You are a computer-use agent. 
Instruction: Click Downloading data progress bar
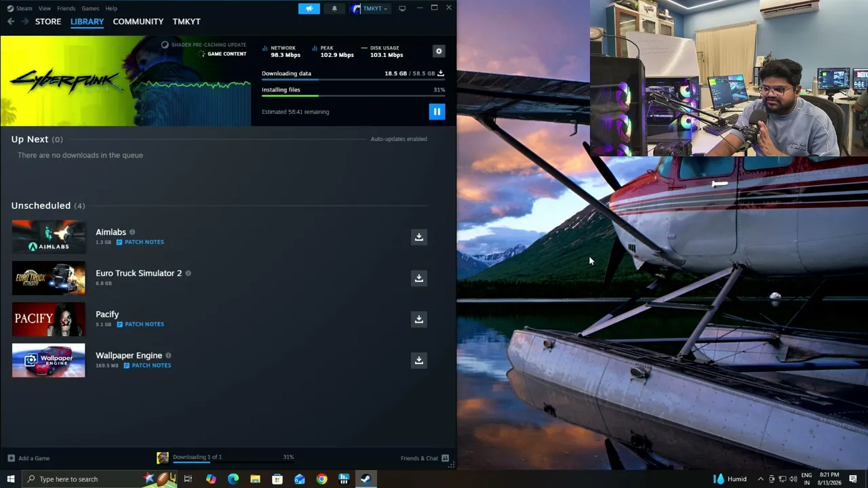pos(353,80)
